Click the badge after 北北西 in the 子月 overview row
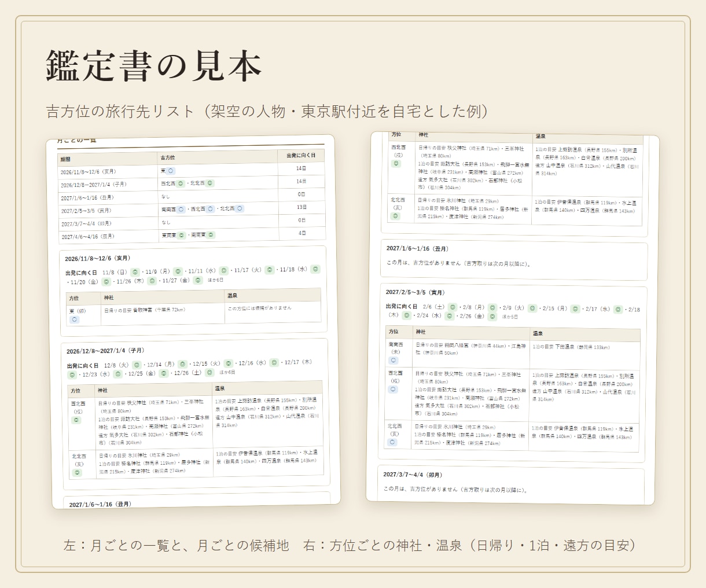 pyautogui.click(x=210, y=183)
